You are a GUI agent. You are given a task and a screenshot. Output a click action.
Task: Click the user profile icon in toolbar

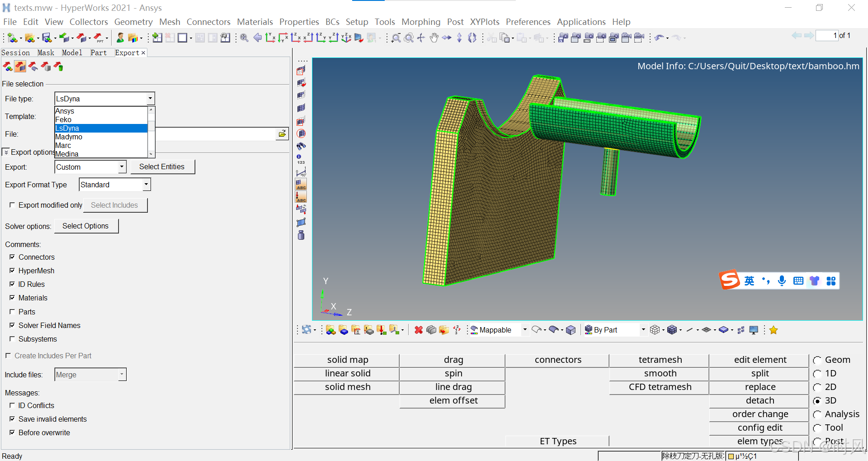tap(120, 38)
